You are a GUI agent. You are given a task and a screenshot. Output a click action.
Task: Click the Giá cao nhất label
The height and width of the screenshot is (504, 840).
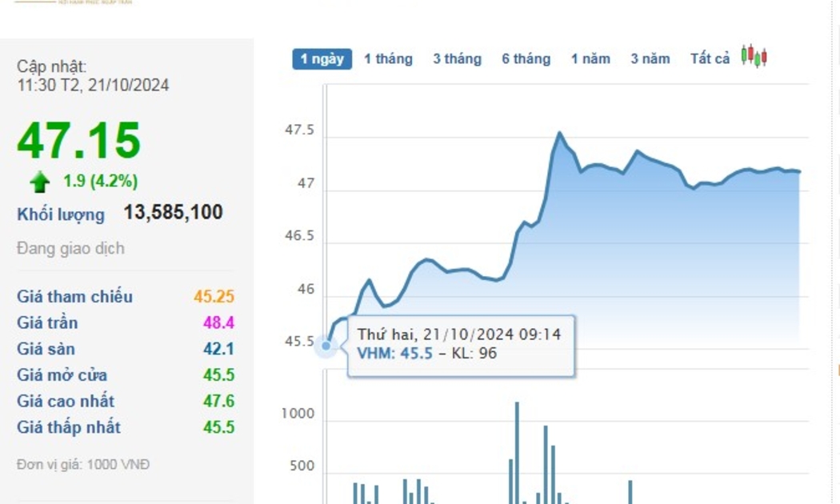pos(66,402)
